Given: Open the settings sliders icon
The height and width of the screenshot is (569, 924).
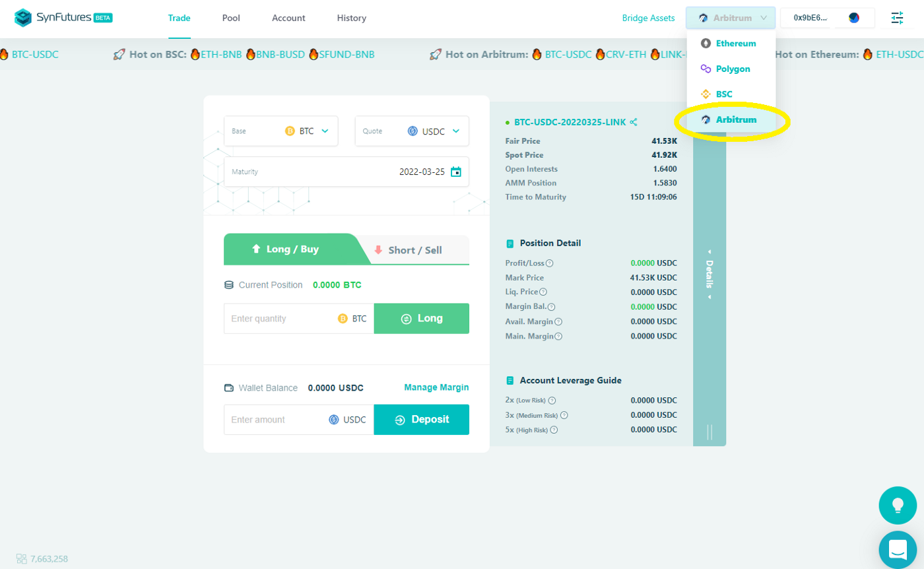Looking at the screenshot, I should click(898, 18).
